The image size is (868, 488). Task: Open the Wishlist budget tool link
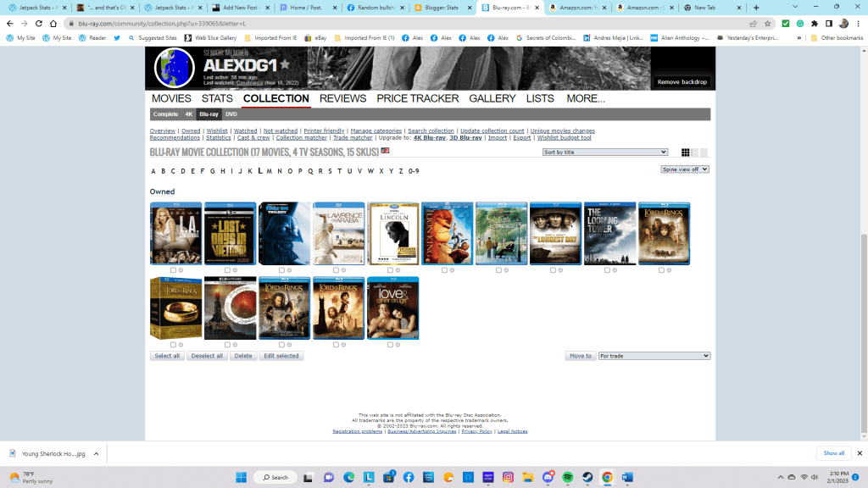pos(564,138)
